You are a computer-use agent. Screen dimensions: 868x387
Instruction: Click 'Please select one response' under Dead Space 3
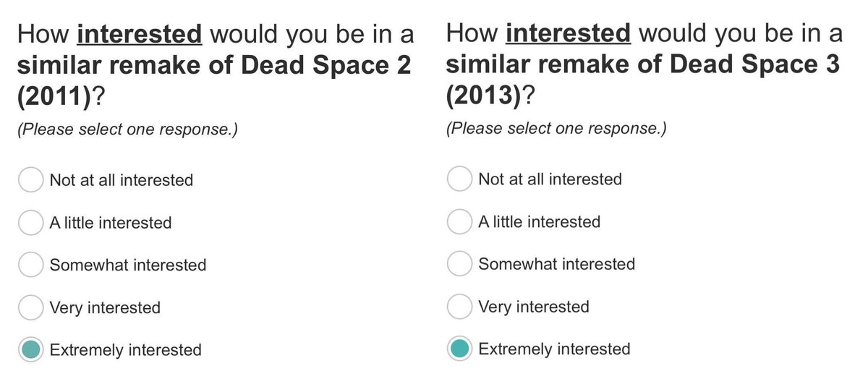point(556,129)
